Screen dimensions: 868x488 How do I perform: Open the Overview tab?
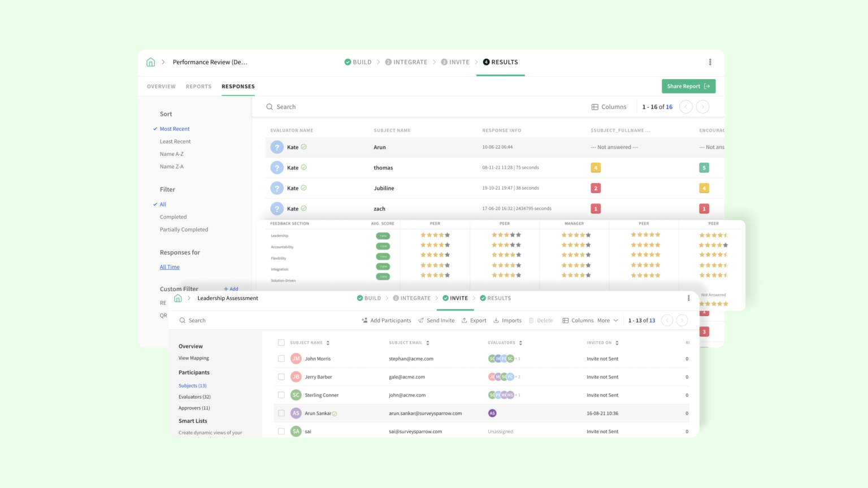pyautogui.click(x=161, y=86)
